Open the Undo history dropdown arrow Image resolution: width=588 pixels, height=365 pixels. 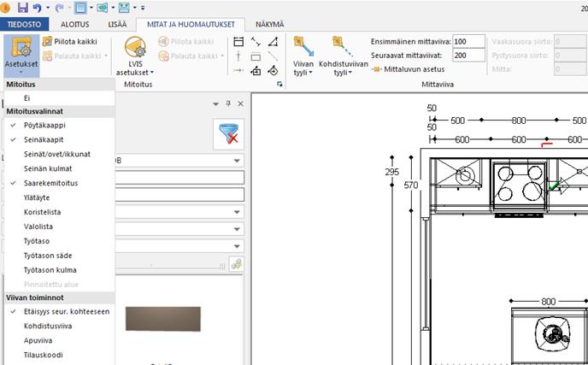tap(47, 8)
